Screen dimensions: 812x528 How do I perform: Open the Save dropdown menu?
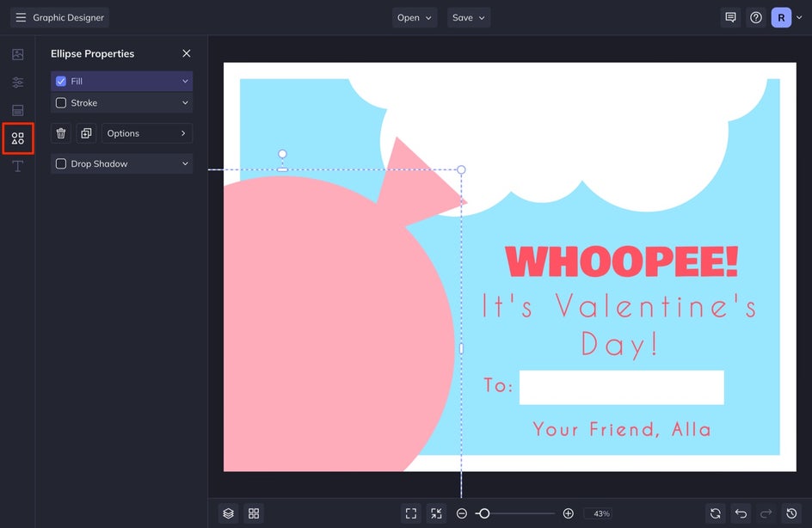click(x=469, y=17)
